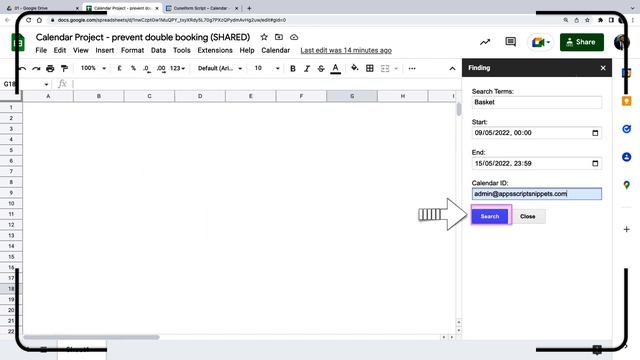Format as currency pound symbol

[119, 69]
